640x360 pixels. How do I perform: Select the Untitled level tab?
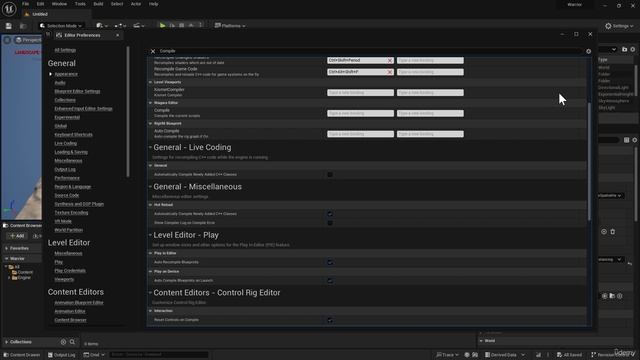pyautogui.click(x=40, y=14)
